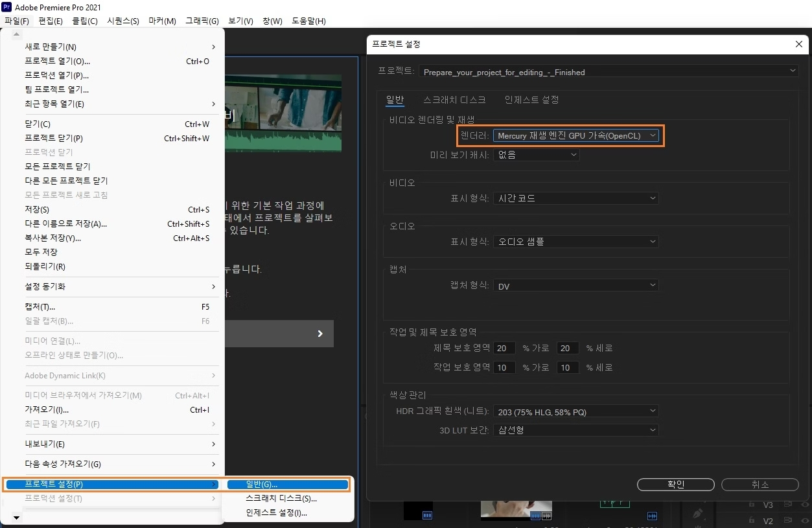Open the audio 표시 형식 dropdown showing 오디오 샘플
Screen dimensions: 812x528
576,242
